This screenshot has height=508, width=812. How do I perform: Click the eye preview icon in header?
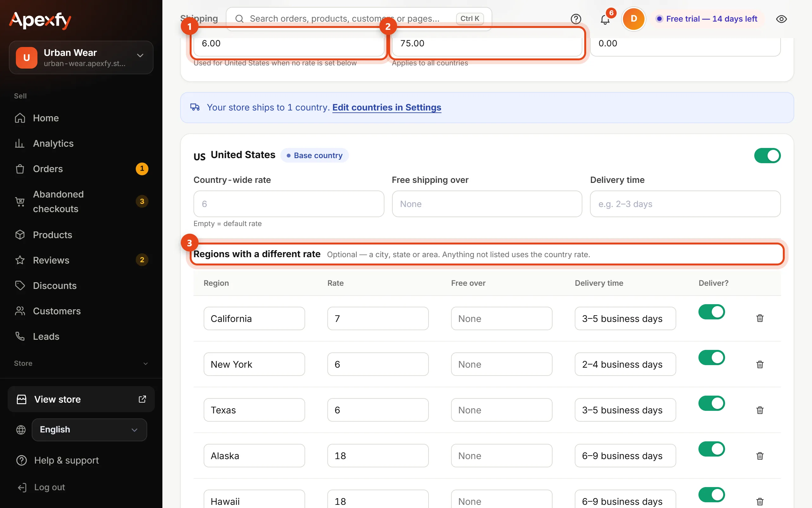pyautogui.click(x=782, y=19)
